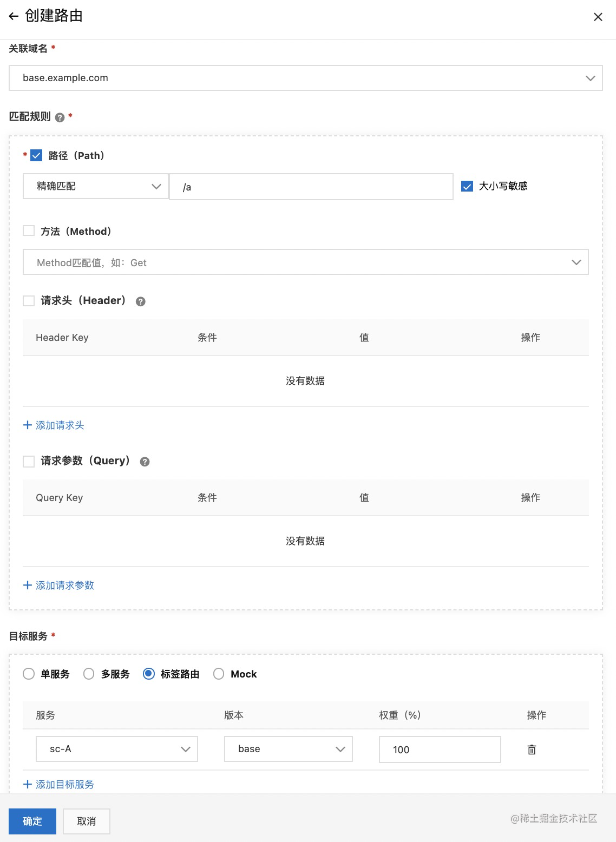Click the 确定 confirm button
Screen dimensions: 616x842
click(32, 821)
